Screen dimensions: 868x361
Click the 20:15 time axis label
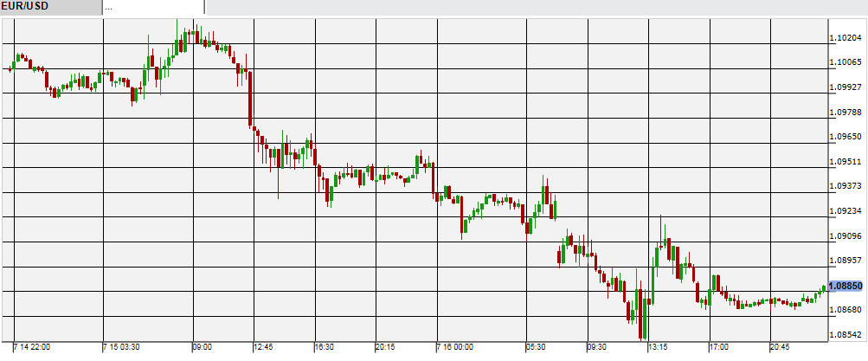(x=385, y=347)
